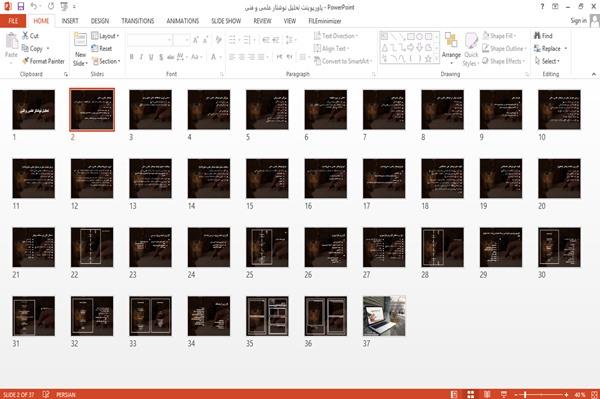Toggle Align Left paragraph
Viewport: 600px width, 399px height.
pos(232,57)
